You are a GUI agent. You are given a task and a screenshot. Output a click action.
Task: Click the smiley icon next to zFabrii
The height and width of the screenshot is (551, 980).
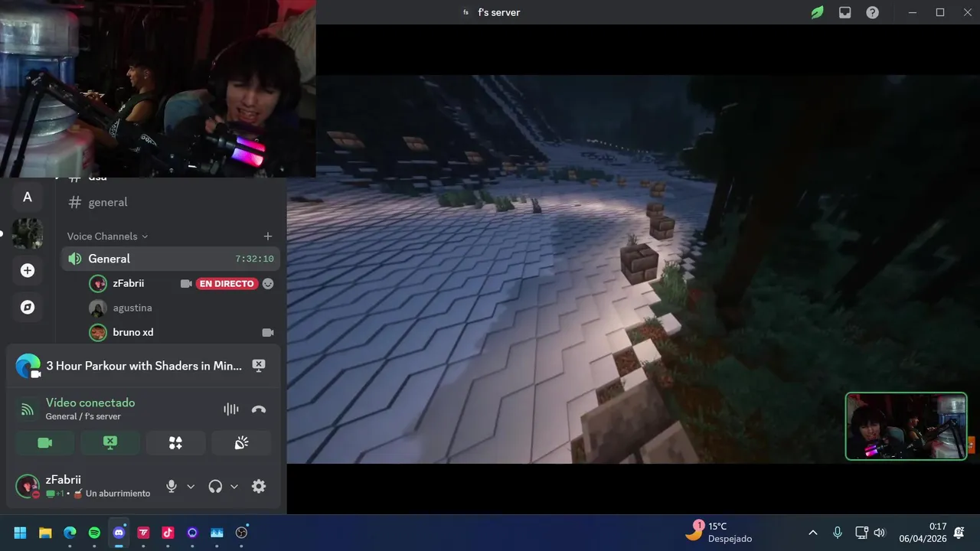pyautogui.click(x=267, y=283)
